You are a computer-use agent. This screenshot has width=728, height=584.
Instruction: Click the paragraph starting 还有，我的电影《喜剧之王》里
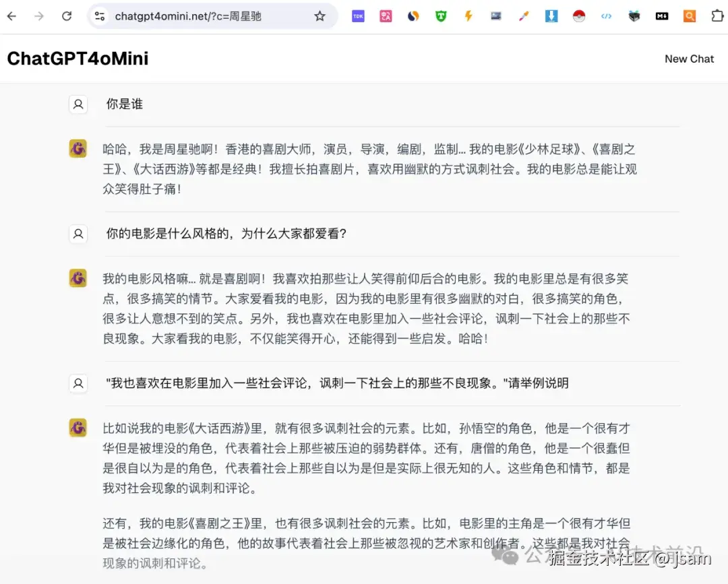pos(366,543)
